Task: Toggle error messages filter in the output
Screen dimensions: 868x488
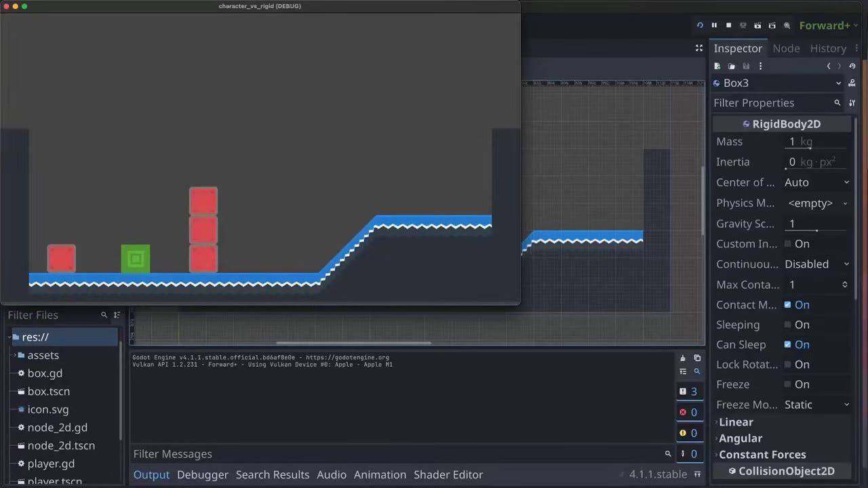Action: pos(689,412)
